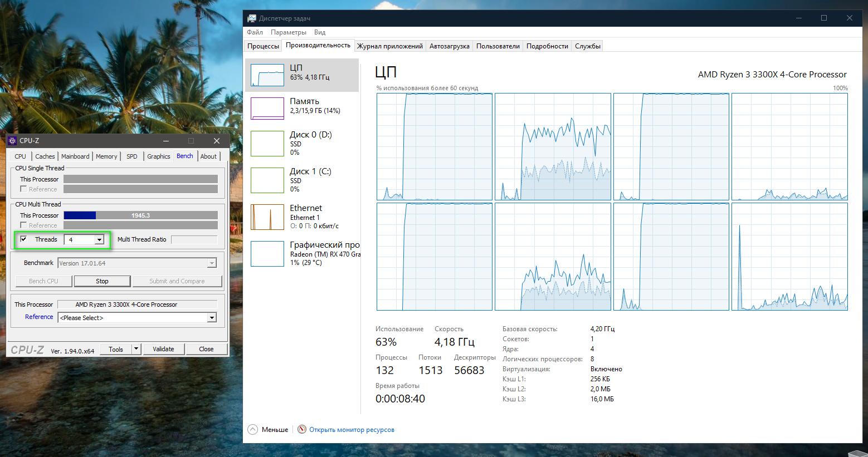This screenshot has width=868, height=457.
Task: Click the Multi Thread Ratio field
Action: [x=194, y=239]
